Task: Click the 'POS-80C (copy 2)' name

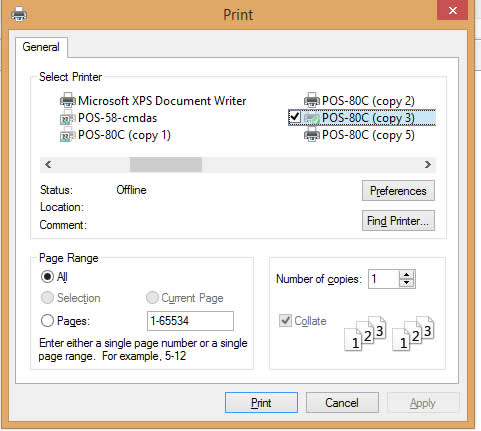Action: (368, 101)
